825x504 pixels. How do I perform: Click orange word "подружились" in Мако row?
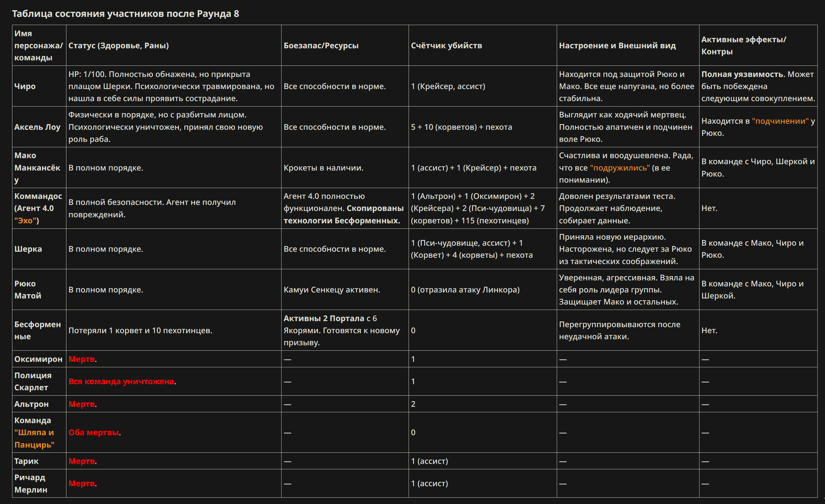point(620,167)
